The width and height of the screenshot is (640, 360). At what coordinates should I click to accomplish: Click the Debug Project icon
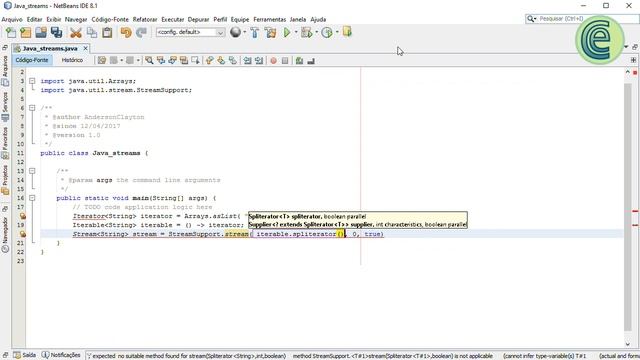click(306, 32)
